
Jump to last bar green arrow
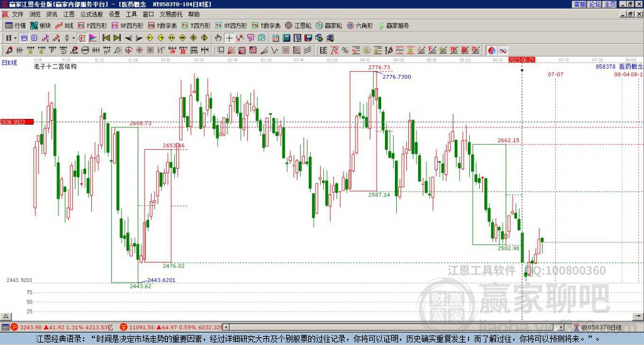[x=117, y=38]
